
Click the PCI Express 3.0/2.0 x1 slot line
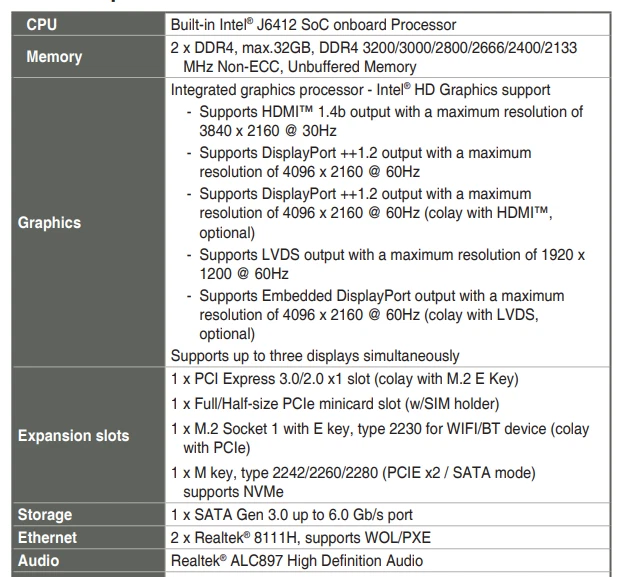(x=344, y=378)
